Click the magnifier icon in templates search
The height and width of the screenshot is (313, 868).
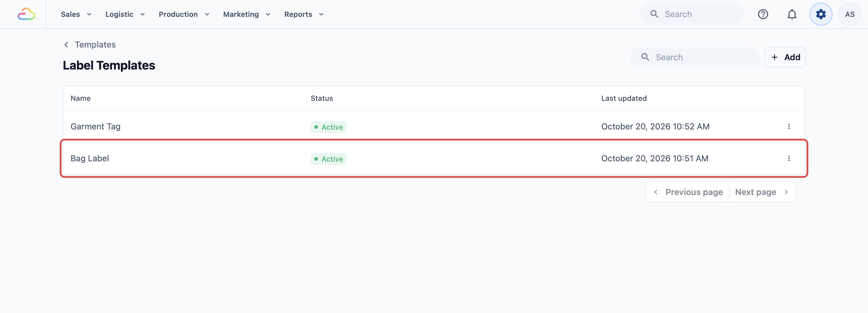645,57
